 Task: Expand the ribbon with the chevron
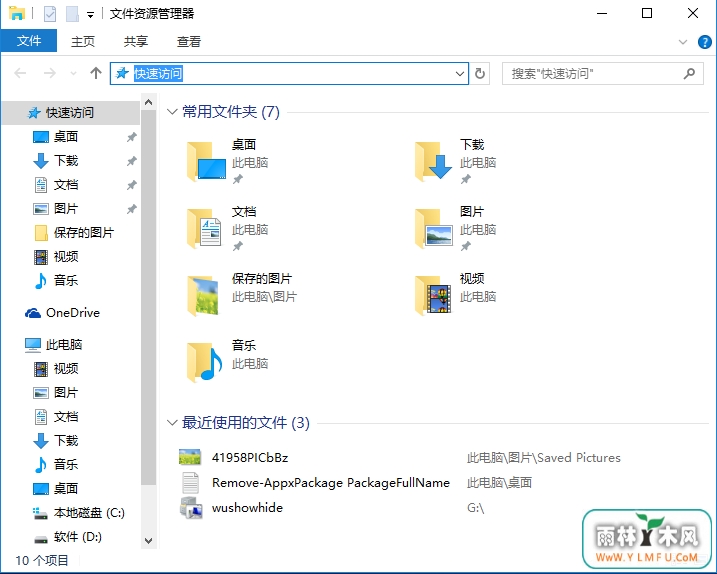[x=683, y=42]
